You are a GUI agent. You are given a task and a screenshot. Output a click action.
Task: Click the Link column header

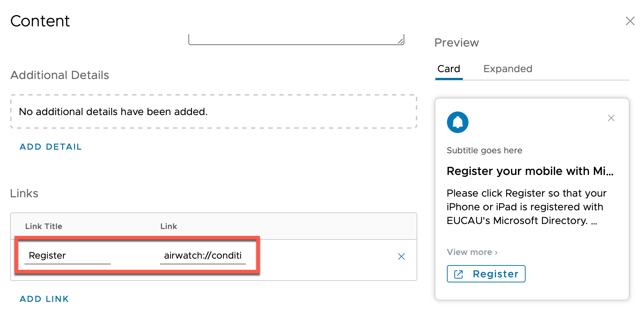click(x=169, y=227)
